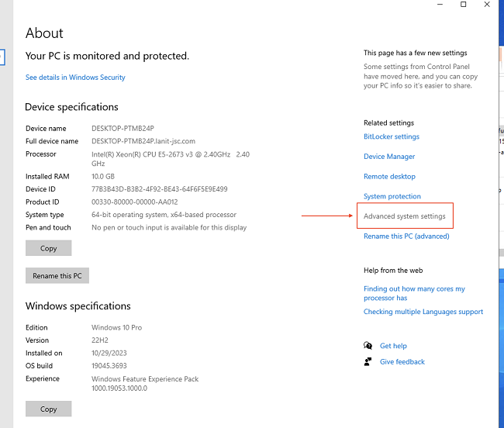Click the Get help link

(x=393, y=346)
